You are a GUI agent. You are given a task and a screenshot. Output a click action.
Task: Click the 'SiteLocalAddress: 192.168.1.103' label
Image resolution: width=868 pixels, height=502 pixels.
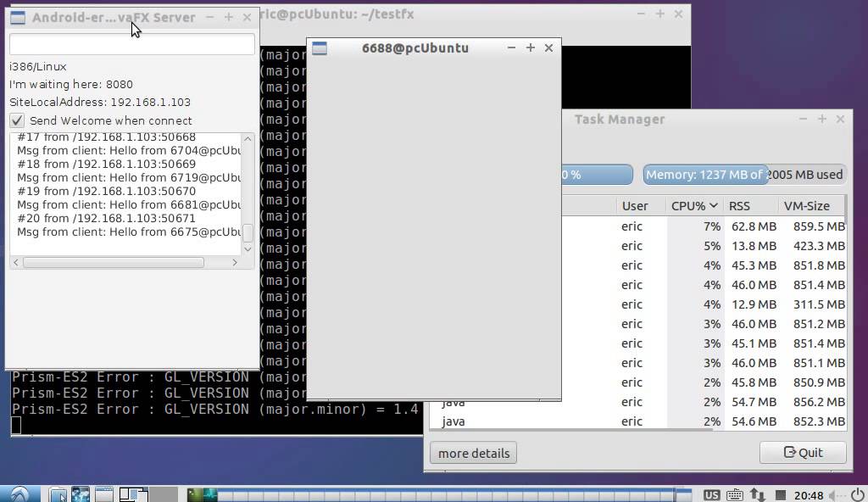(x=100, y=102)
